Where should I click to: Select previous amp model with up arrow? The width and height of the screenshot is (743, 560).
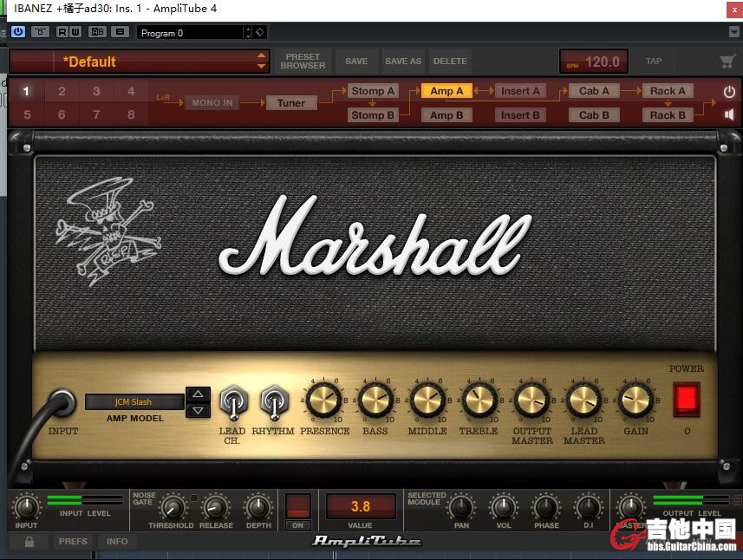pyautogui.click(x=198, y=394)
